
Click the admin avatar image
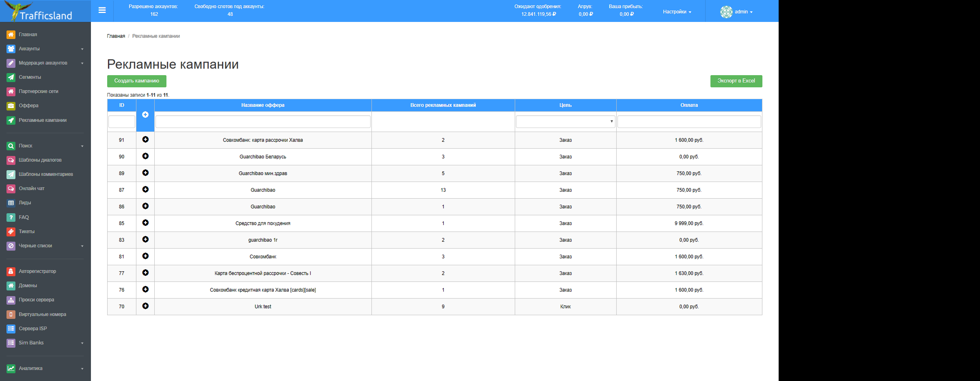coord(726,12)
